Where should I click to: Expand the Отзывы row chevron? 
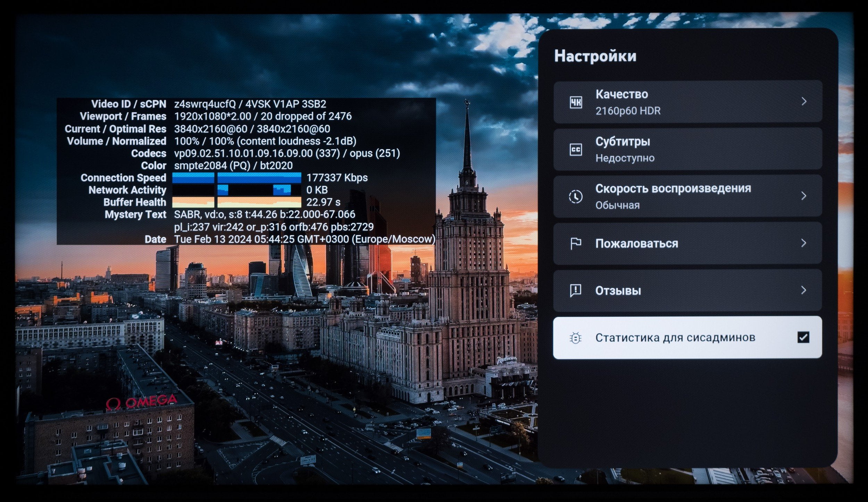pyautogui.click(x=804, y=290)
